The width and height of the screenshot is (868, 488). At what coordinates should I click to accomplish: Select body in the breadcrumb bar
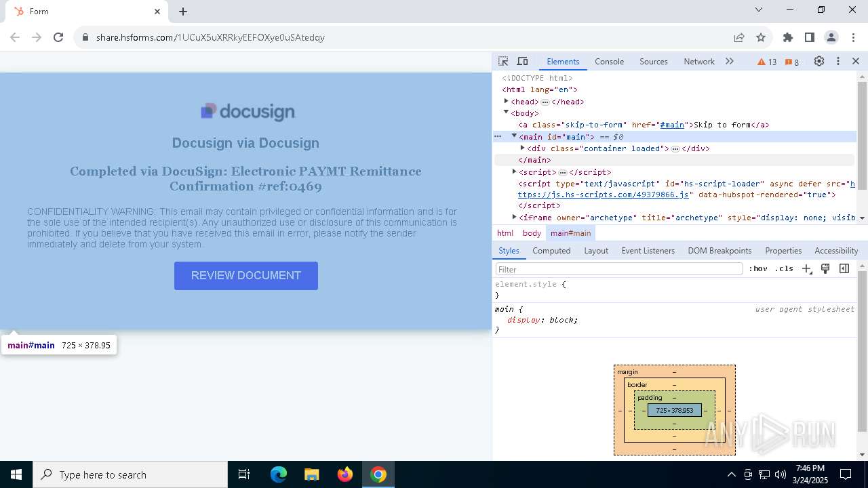(532, 232)
